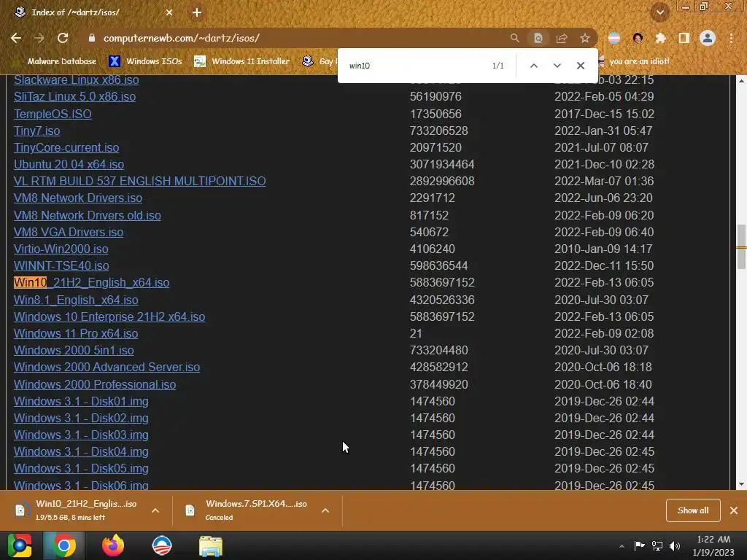
Task: Close the downloads shelf
Action: point(734,510)
